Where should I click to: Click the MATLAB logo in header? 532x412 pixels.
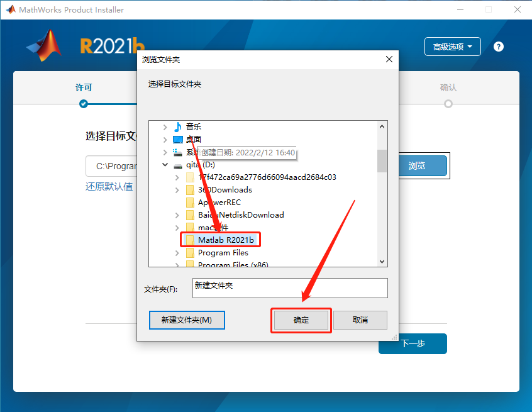[x=44, y=45]
